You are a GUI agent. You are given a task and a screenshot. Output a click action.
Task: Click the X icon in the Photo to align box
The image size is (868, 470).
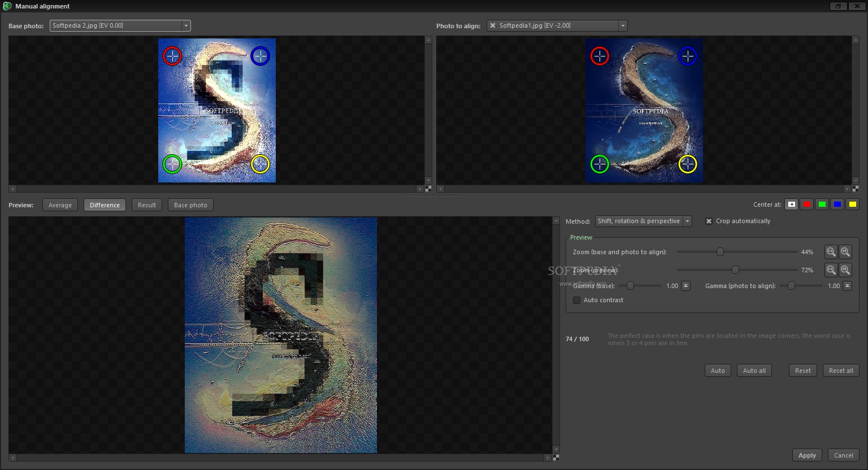point(493,25)
